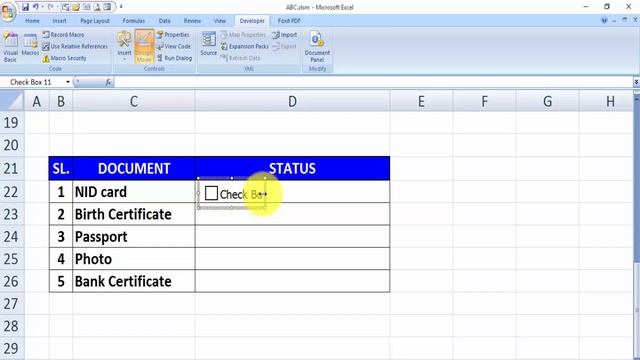Select row 24 header

pos(11,236)
